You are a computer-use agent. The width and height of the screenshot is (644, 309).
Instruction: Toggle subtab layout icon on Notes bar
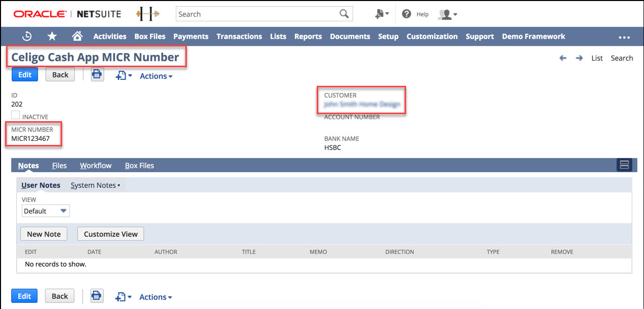[x=624, y=165]
